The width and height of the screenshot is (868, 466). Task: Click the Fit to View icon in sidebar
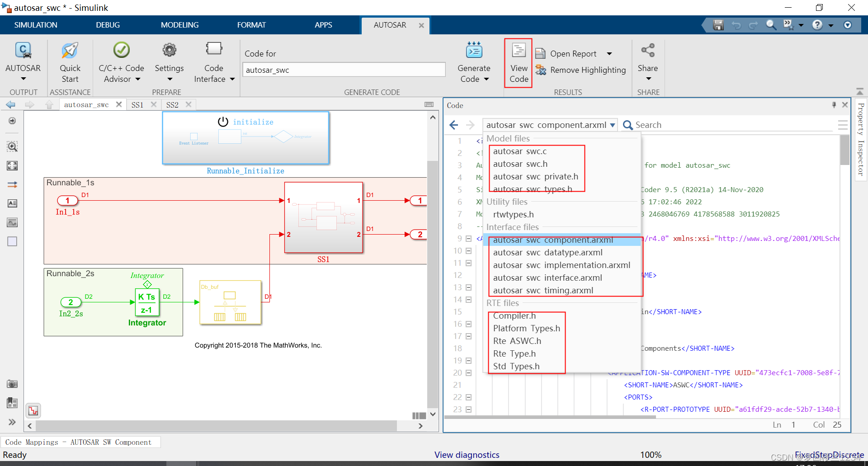pos(12,166)
